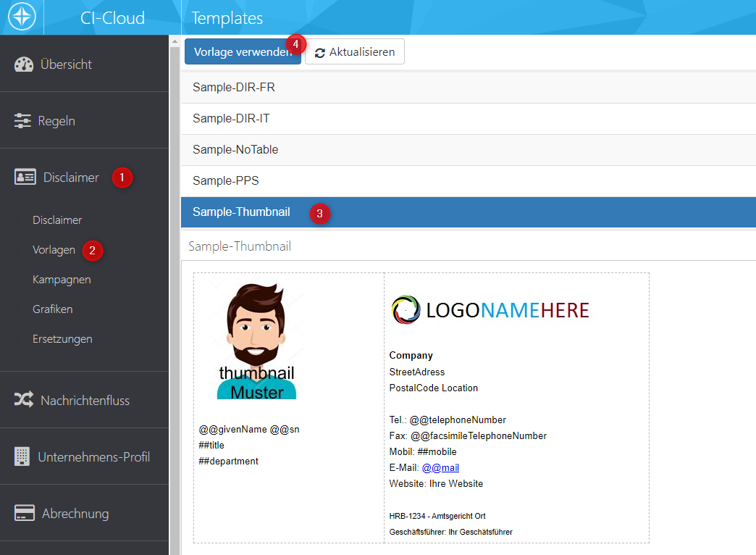Click the sidebar scrollbar up arrow

point(175,42)
